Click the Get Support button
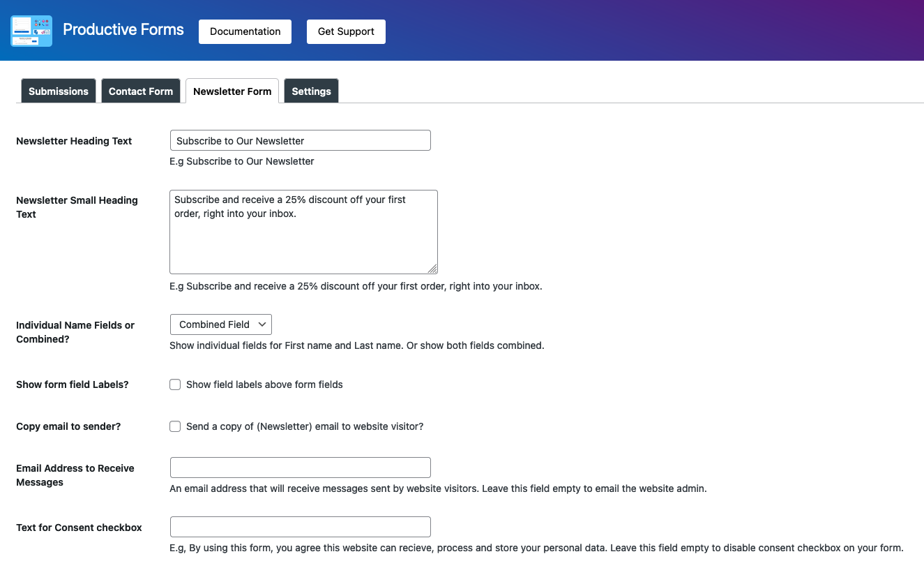 346,31
